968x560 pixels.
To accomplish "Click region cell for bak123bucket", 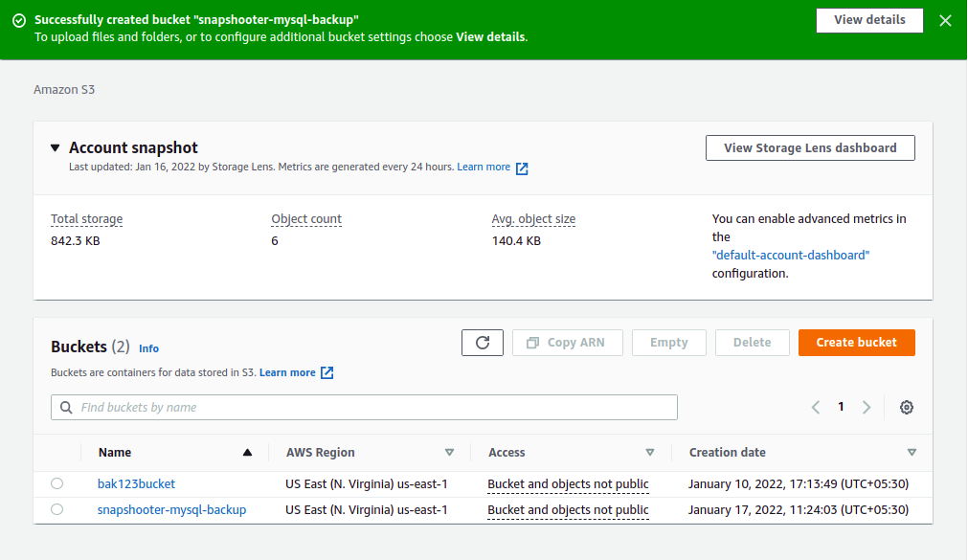I will click(x=366, y=484).
